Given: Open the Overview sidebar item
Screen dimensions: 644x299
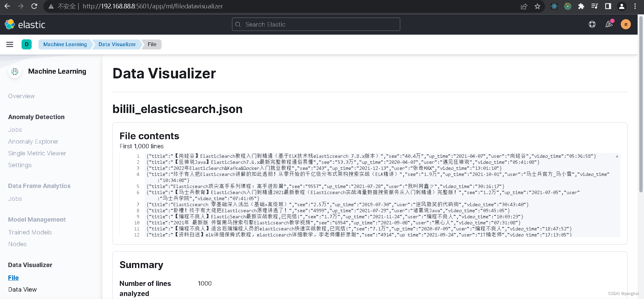Looking at the screenshot, I should tap(22, 96).
